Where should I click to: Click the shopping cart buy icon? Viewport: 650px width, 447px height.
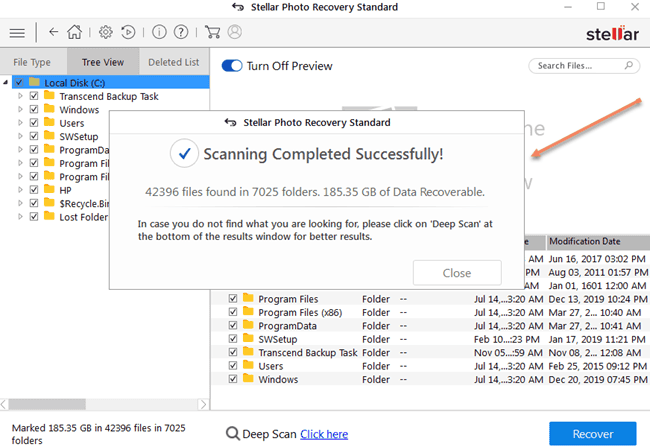213,32
